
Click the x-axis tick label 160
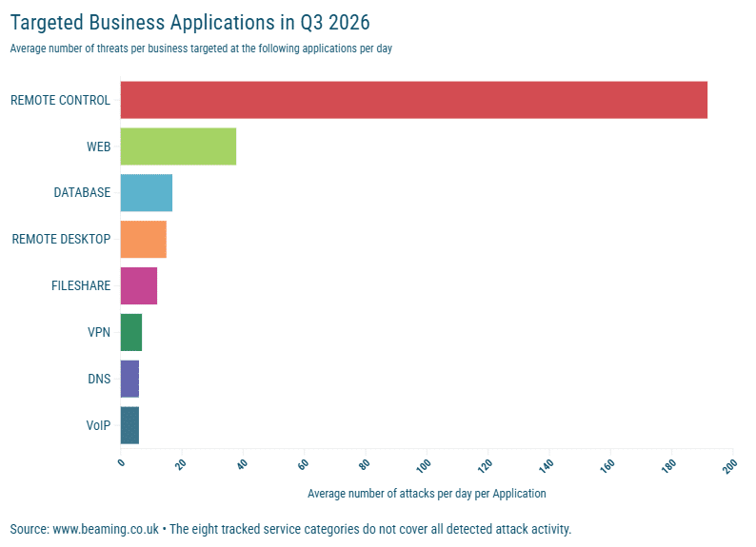pyautogui.click(x=607, y=465)
